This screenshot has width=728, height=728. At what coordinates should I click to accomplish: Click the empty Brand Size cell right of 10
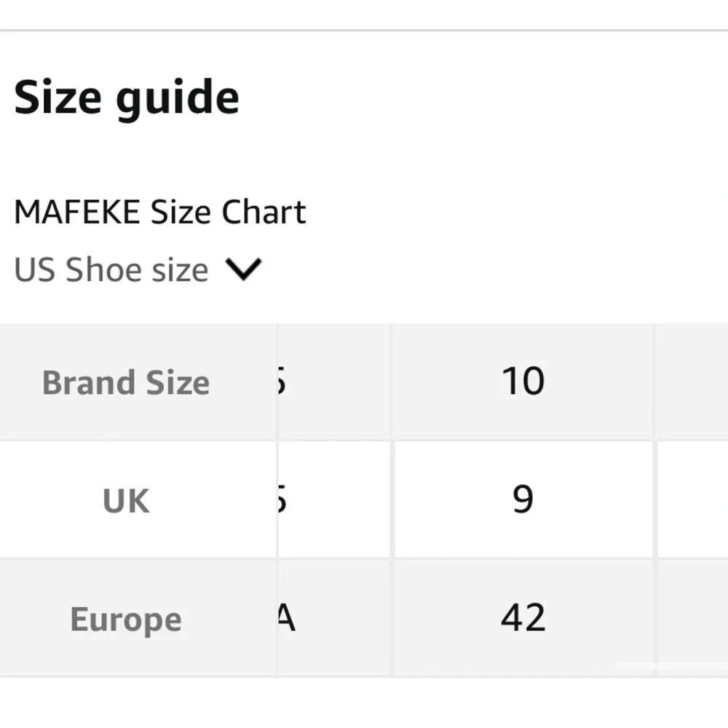click(x=693, y=381)
